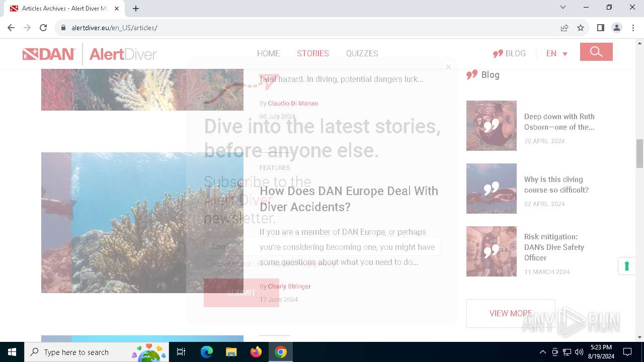Click author Claudio Di Manao link
The image size is (644, 362).
[293, 103]
